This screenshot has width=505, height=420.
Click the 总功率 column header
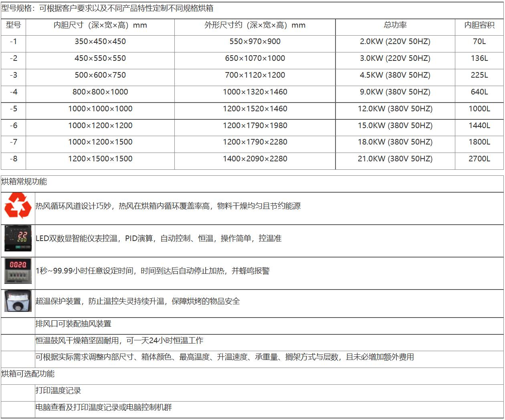[x=395, y=25]
